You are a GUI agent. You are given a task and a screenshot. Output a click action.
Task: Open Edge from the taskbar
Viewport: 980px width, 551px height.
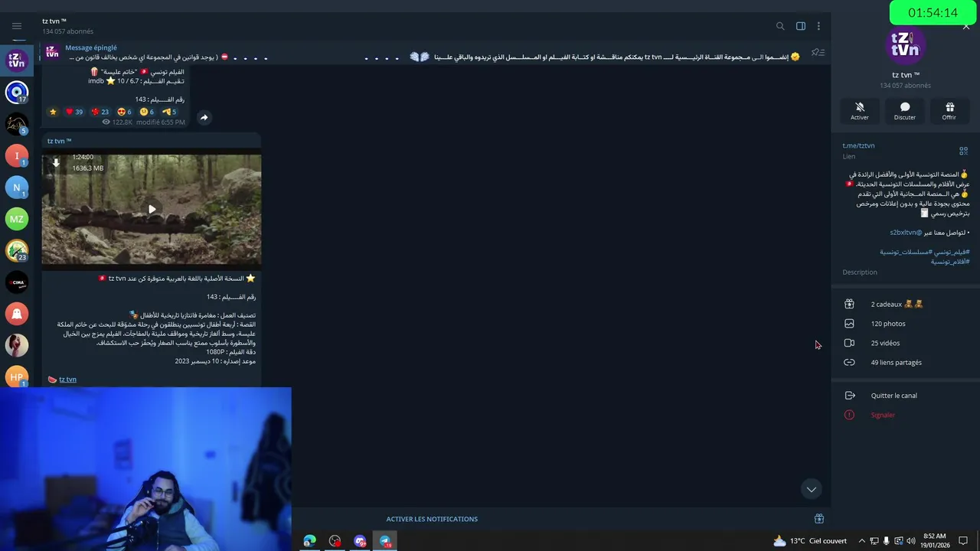coord(309,541)
